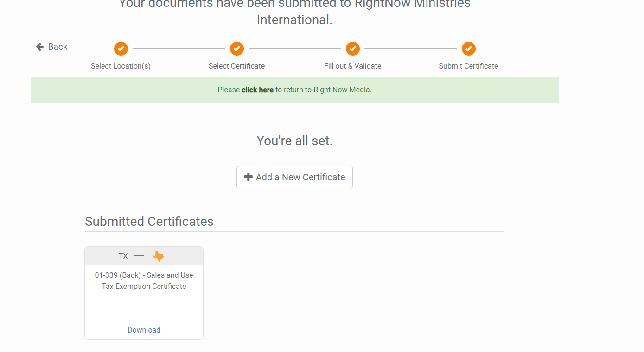This screenshot has width=644, height=352.
Task: Click the Back link text
Action: coord(57,47)
